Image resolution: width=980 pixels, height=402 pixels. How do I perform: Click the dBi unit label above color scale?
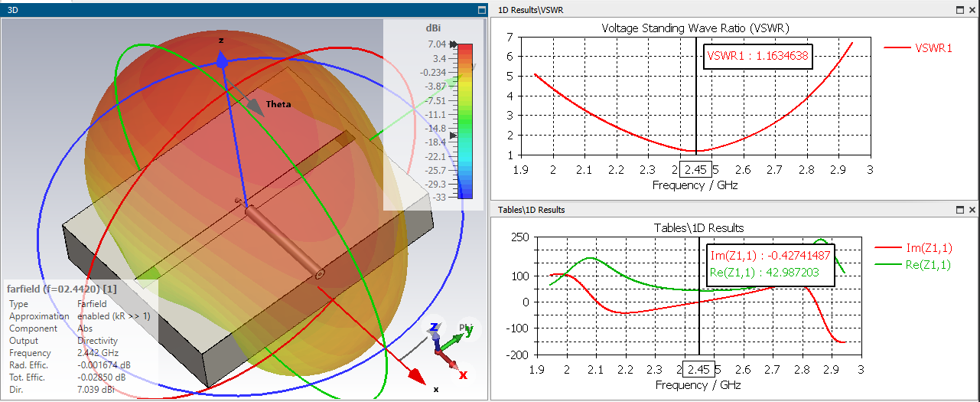434,27
